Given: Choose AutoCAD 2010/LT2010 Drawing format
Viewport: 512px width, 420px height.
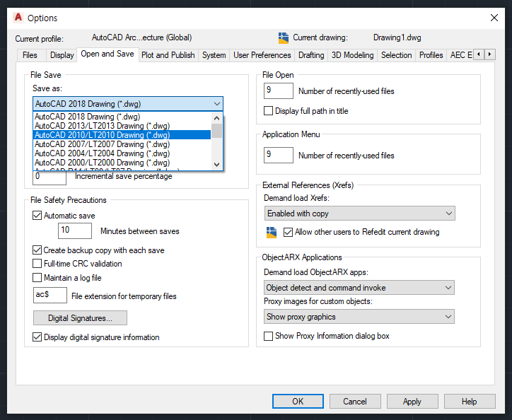Looking at the screenshot, I should pos(122,135).
